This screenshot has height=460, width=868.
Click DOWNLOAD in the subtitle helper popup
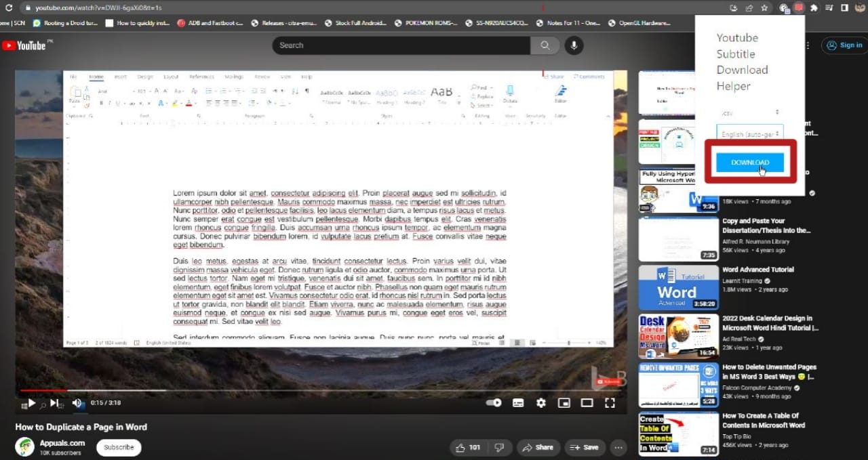pyautogui.click(x=750, y=163)
